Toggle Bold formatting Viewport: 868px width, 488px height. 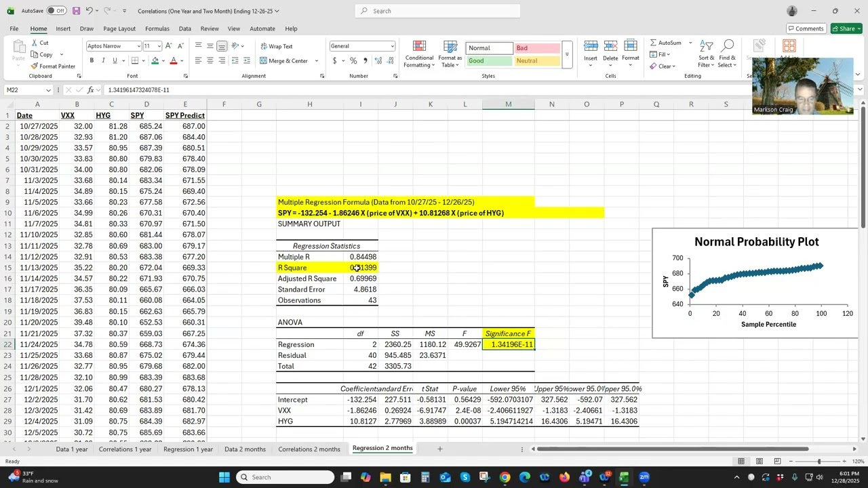92,61
